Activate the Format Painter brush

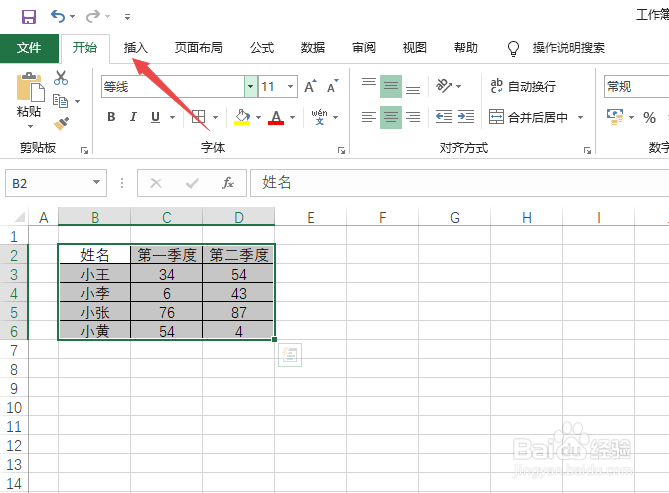pyautogui.click(x=61, y=124)
